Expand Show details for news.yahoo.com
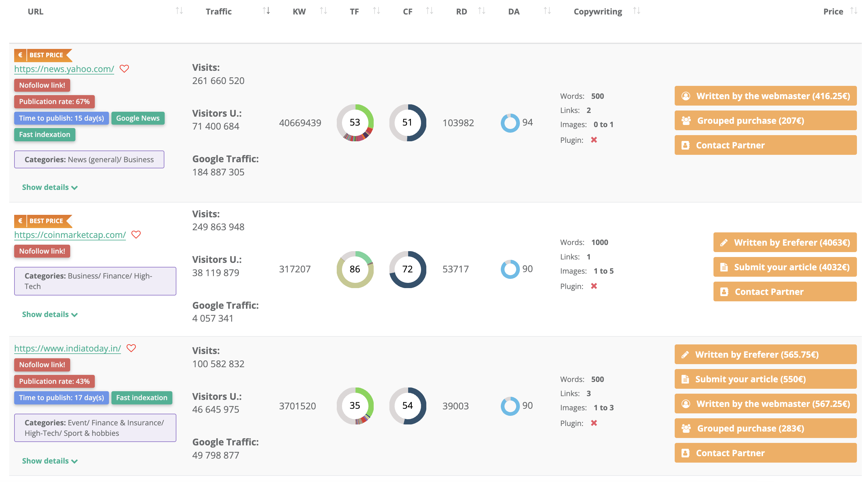 (x=50, y=187)
